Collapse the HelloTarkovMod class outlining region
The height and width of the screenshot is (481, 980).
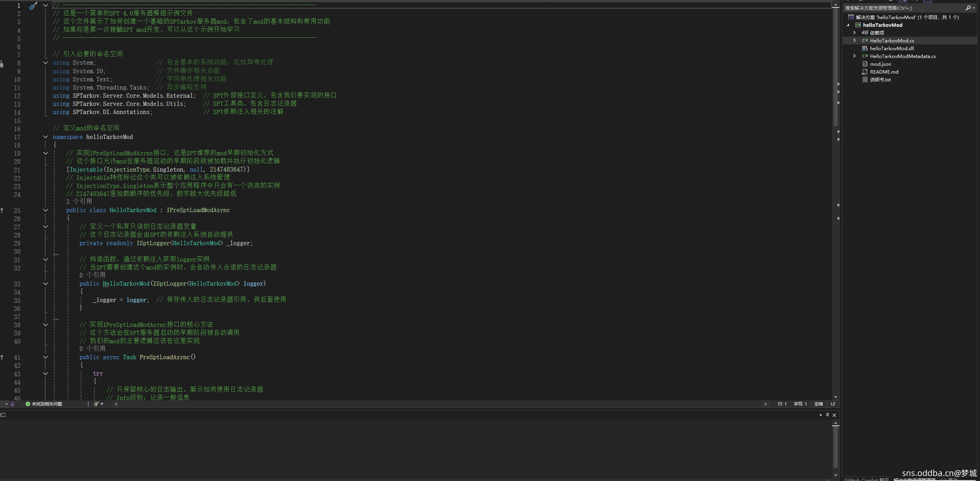click(46, 210)
